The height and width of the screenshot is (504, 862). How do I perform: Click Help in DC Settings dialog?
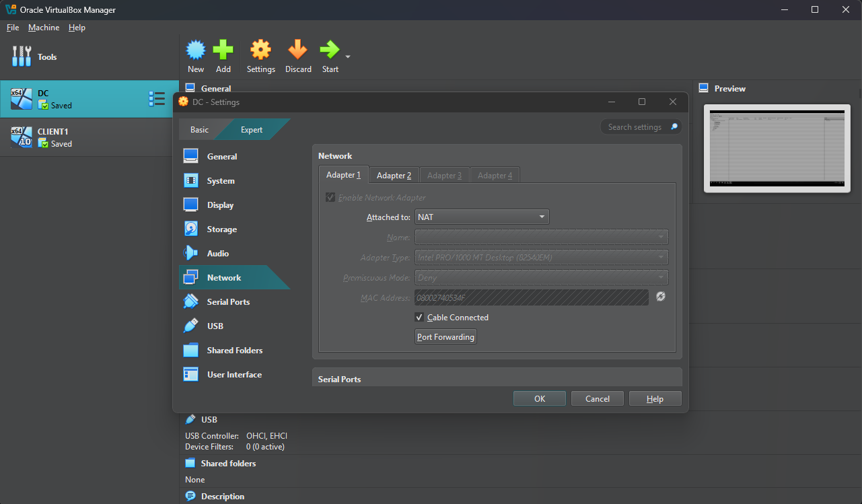coord(655,398)
